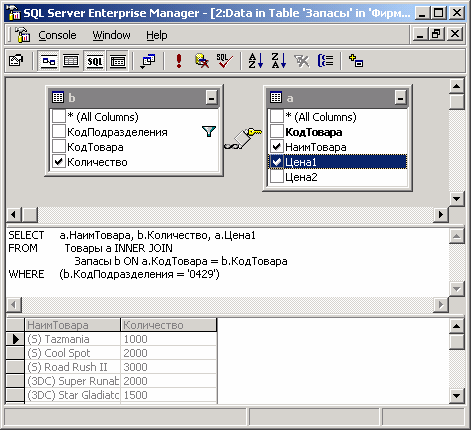Click the diagram pane scroll right arrow

coord(441,214)
